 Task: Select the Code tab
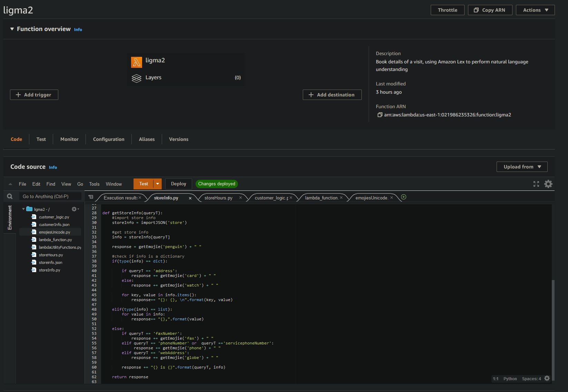click(x=16, y=139)
